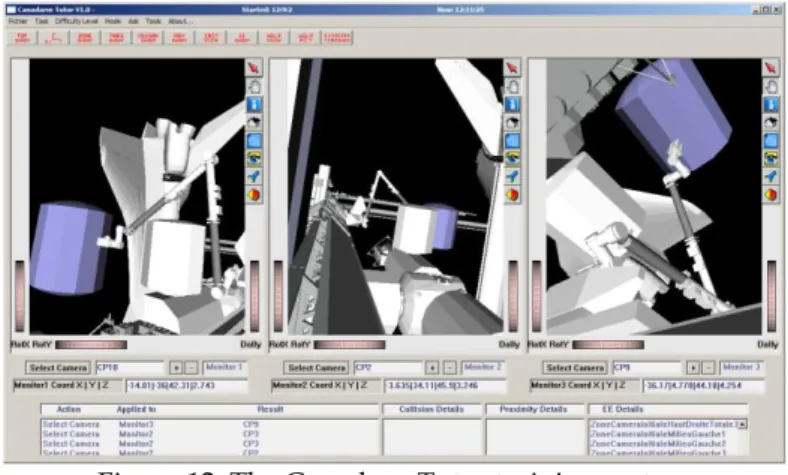Click the cube view icon in Monitor 1
Image resolution: width=788 pixels, height=475 pixels.
pos(254,123)
